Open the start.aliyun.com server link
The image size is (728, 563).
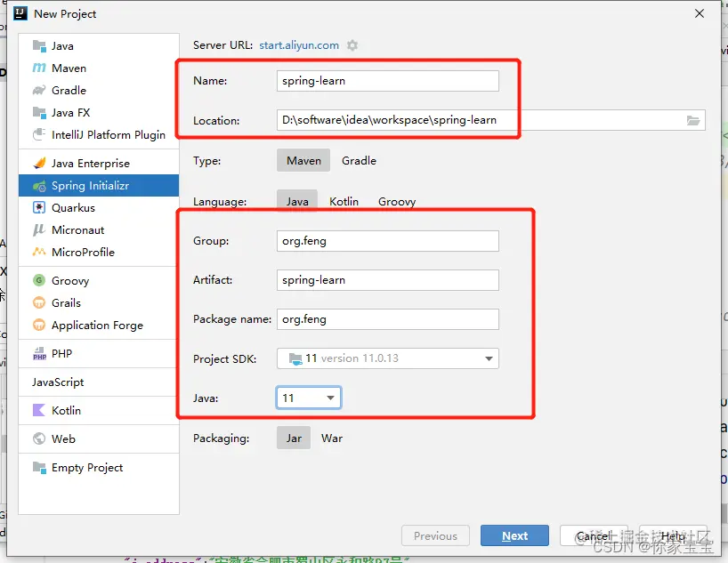click(x=299, y=45)
